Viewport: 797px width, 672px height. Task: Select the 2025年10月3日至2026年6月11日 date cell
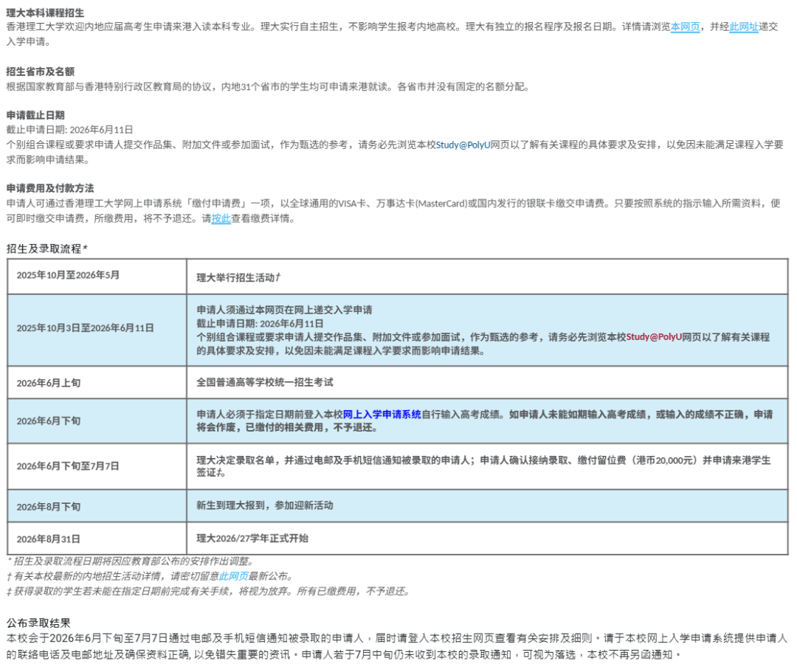tap(85, 328)
